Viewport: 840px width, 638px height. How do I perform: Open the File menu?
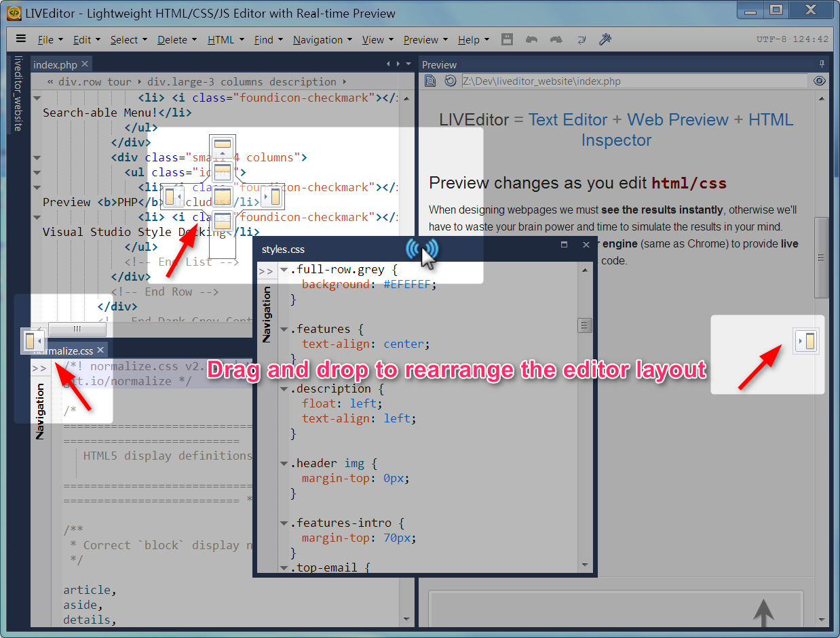tap(50, 40)
